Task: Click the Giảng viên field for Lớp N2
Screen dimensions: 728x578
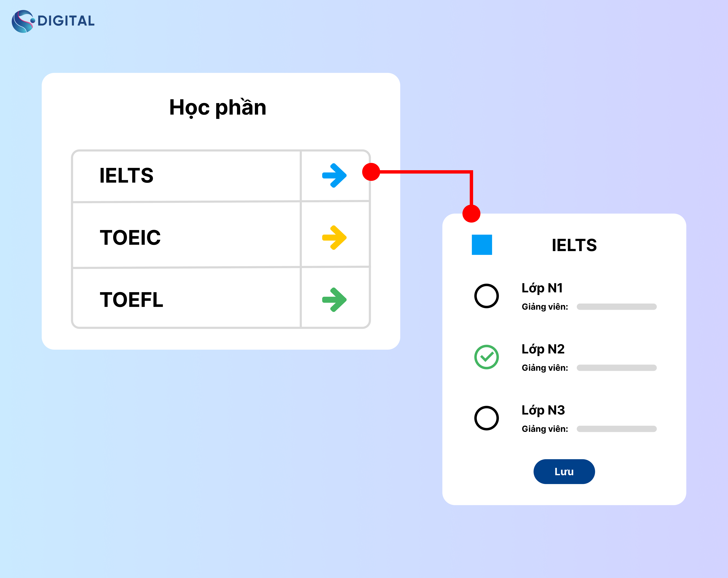Action: coord(617,368)
